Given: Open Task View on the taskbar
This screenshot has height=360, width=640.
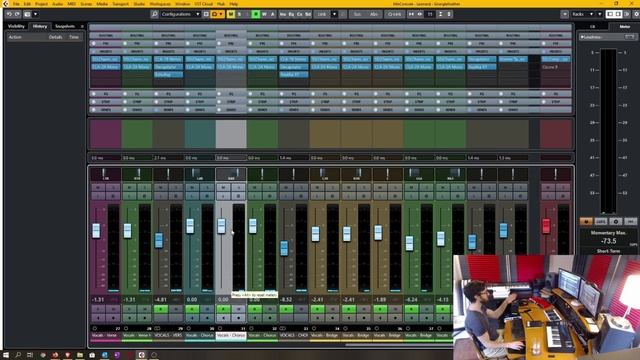Looking at the screenshot, I should 30,355.
